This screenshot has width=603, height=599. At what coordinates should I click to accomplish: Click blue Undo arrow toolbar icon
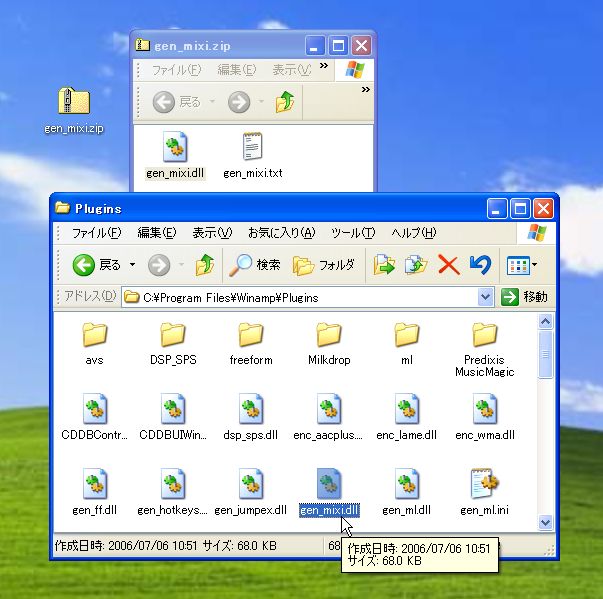tap(480, 265)
